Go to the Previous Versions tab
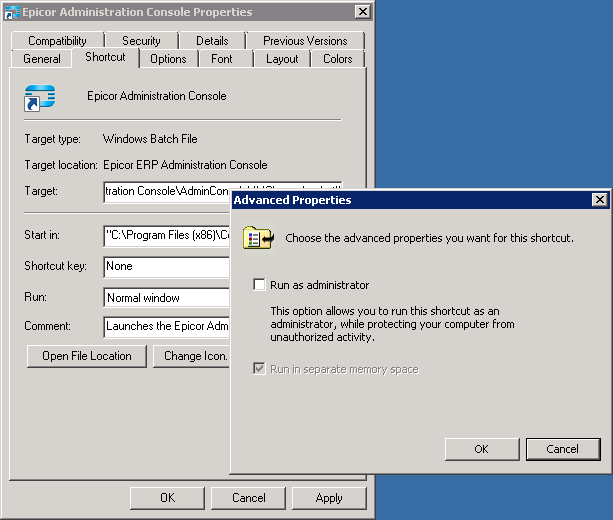The image size is (613, 520). 305,41
